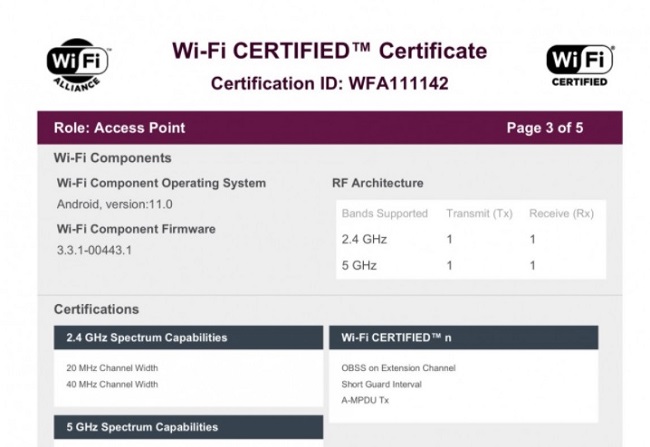Click the Wi-Fi CERTIFIED Certificate title
Screen dimensions: 650x447
[330, 51]
